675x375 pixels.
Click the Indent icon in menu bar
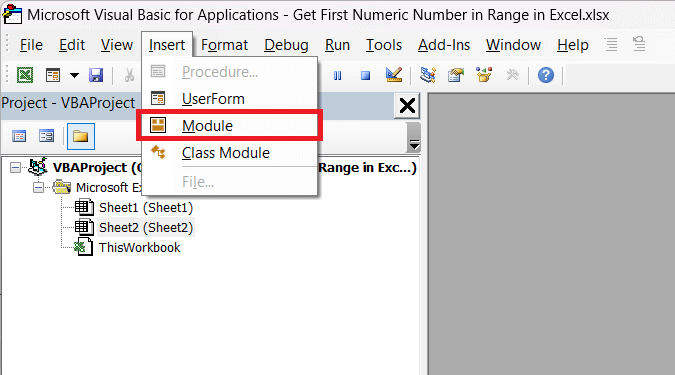click(610, 44)
